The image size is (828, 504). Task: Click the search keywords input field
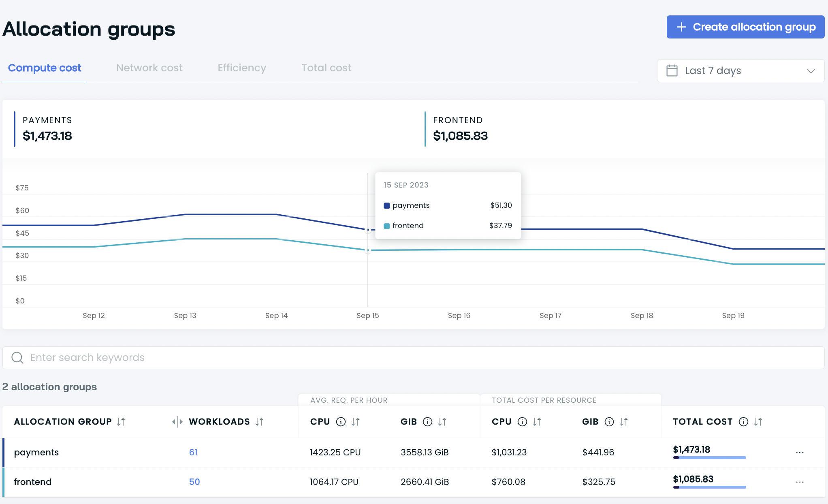tap(413, 357)
